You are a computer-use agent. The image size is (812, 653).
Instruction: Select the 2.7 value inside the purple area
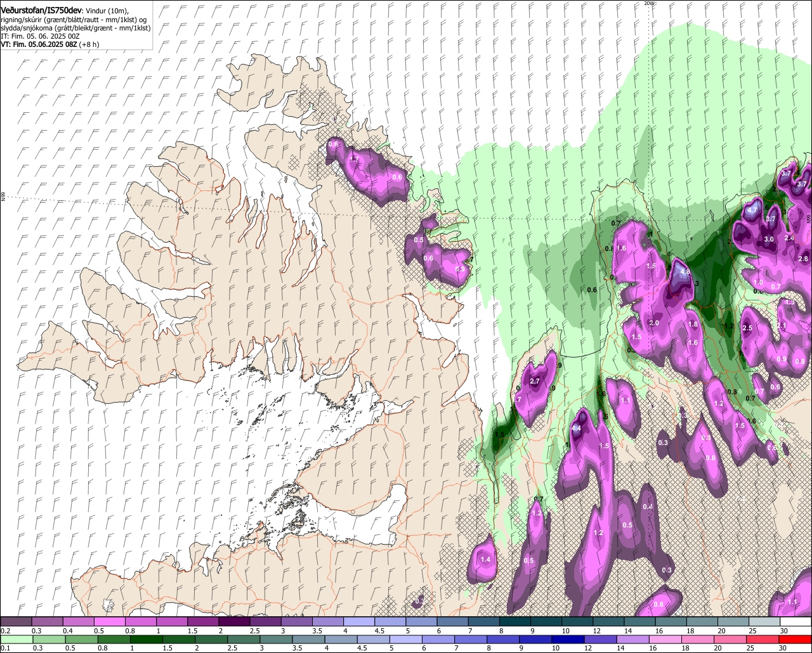(x=535, y=381)
